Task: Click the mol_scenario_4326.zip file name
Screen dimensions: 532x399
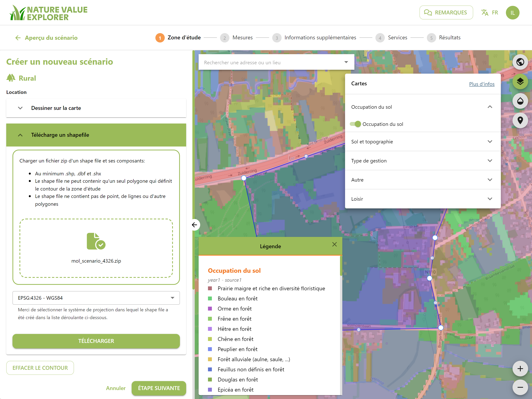Action: [96, 261]
